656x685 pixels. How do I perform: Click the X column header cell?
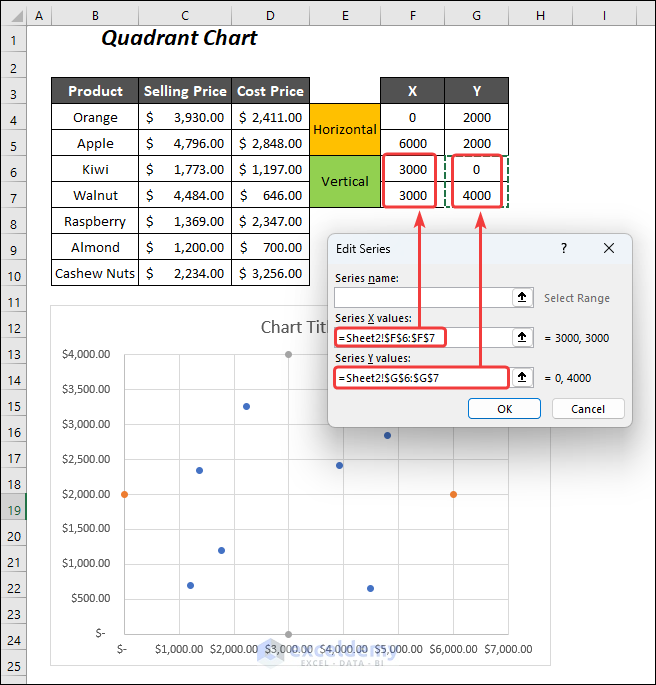[x=413, y=91]
